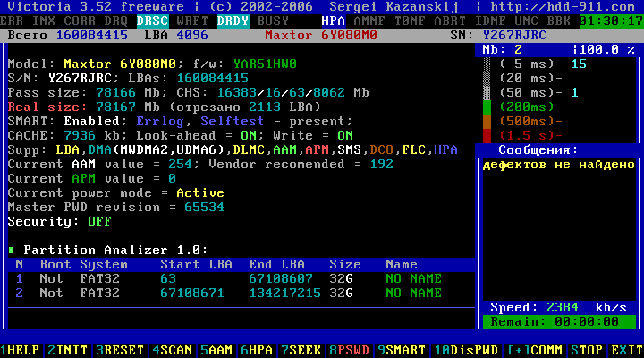Click the blue HPA support flag in Supp line

[445, 150]
